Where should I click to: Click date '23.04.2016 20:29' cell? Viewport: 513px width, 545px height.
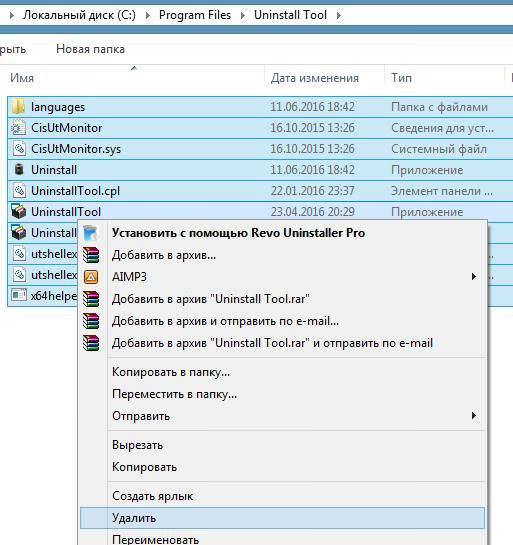tap(312, 212)
